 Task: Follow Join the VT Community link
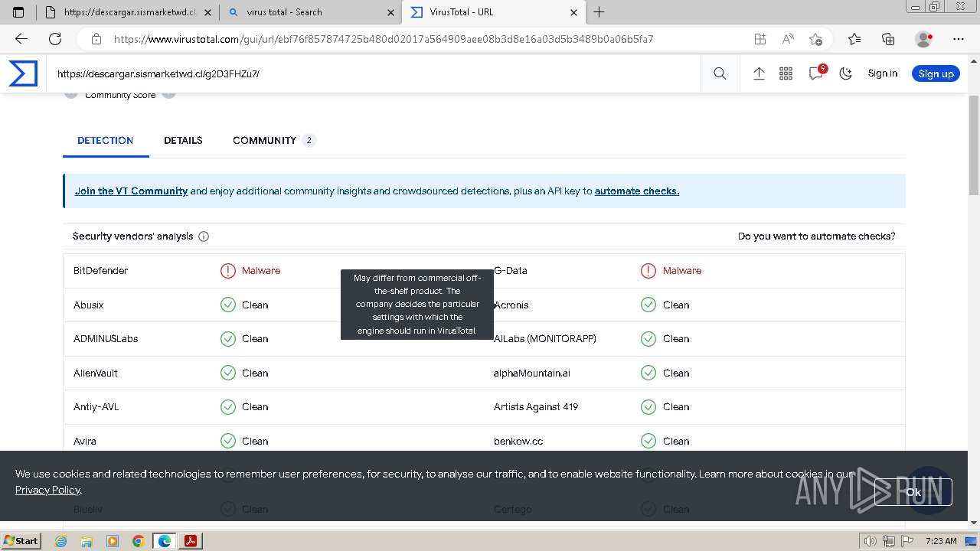[x=131, y=191]
